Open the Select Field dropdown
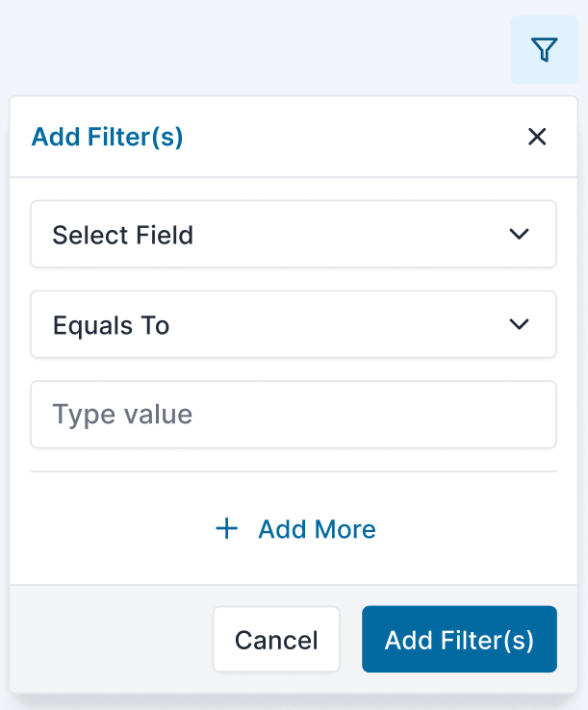Screen dimensions: 588x710 (294, 234)
